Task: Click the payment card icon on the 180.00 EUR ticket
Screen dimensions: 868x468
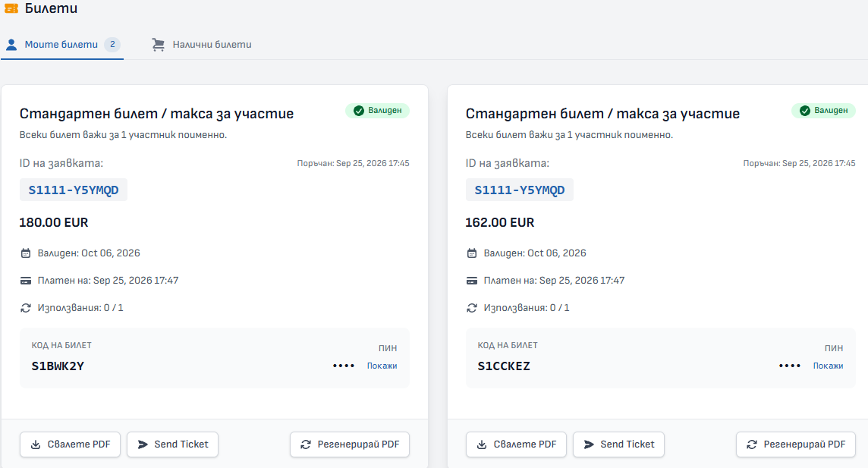Action: click(26, 281)
